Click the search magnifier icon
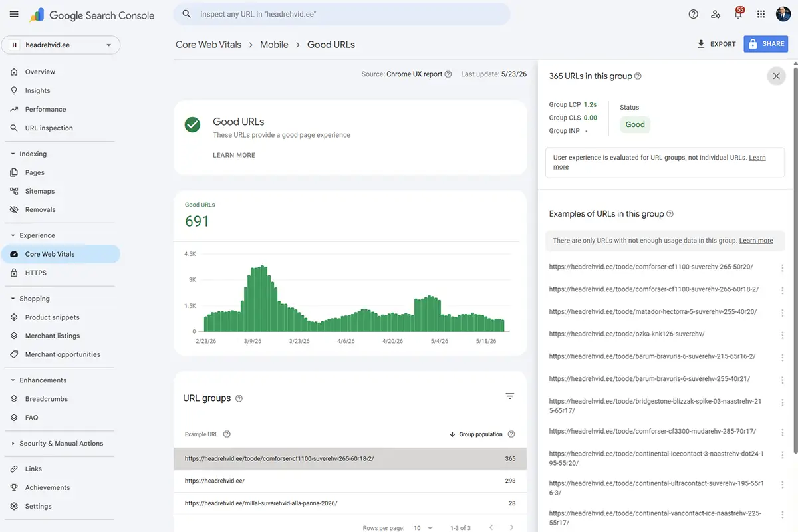Screen dimensions: 798x532 pos(187,14)
